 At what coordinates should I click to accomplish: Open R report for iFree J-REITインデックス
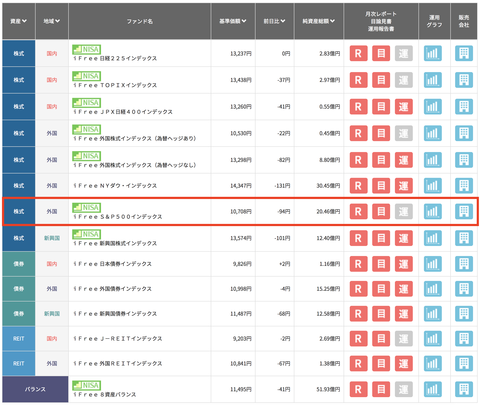[358, 339]
